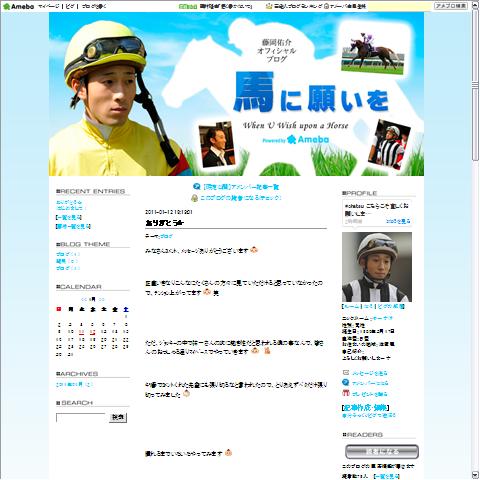Viewport: 480px width, 480px height.
Task: Click the reader check icon below Amember link
Action: click(194, 198)
